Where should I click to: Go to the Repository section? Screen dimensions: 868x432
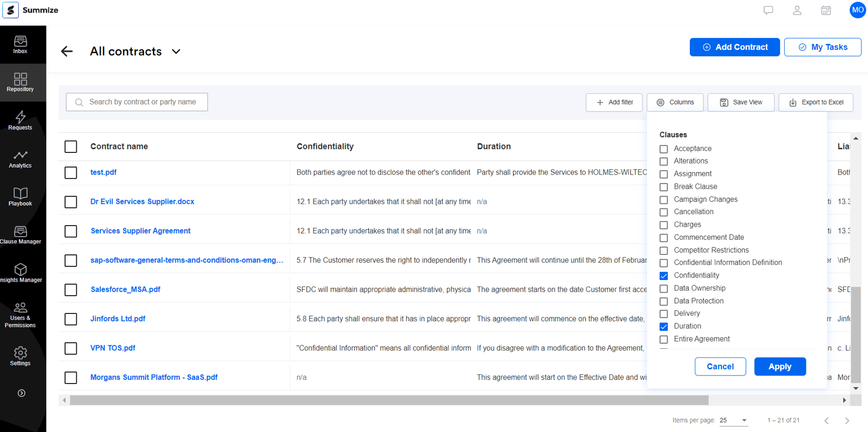21,83
